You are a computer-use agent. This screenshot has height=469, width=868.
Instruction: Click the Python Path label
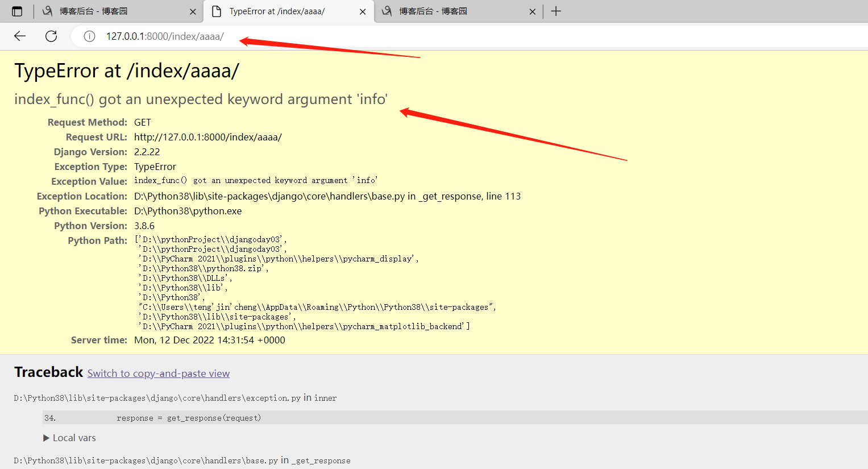coord(98,240)
